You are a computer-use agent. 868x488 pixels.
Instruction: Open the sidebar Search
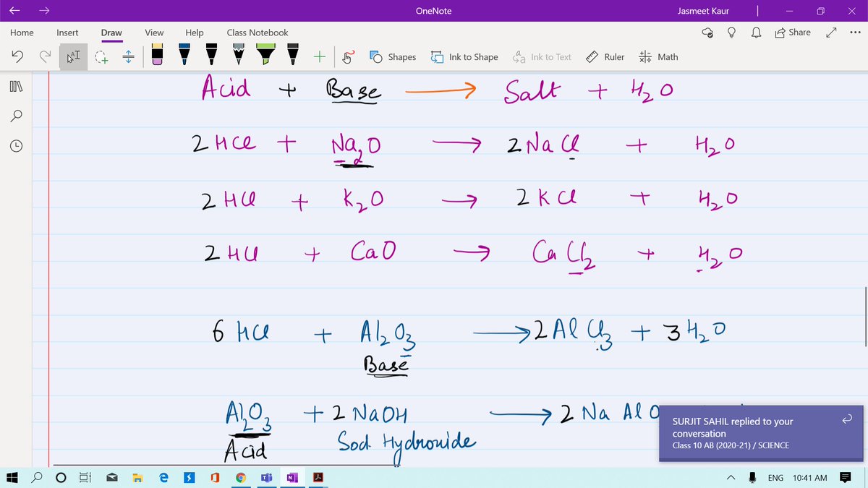click(17, 116)
